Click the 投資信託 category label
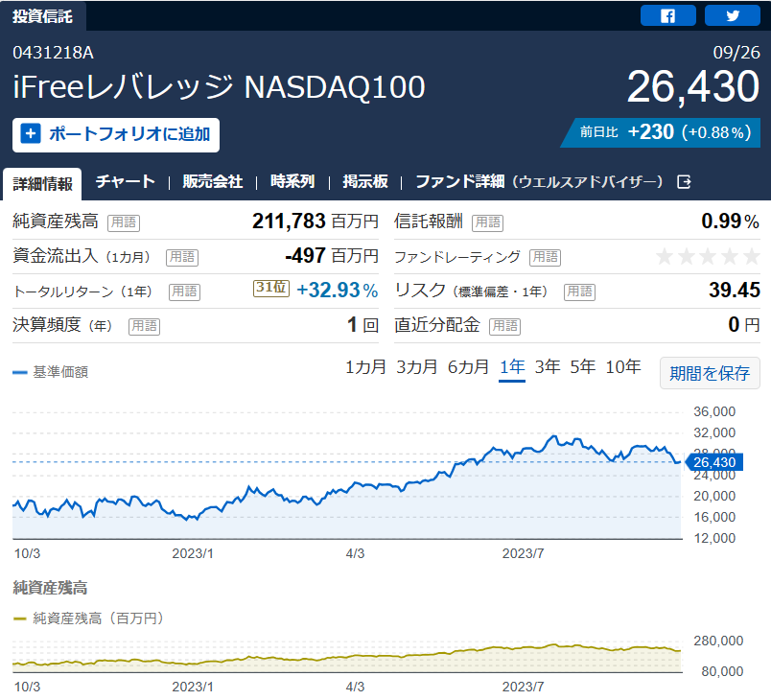771x700 pixels. pos(43,16)
